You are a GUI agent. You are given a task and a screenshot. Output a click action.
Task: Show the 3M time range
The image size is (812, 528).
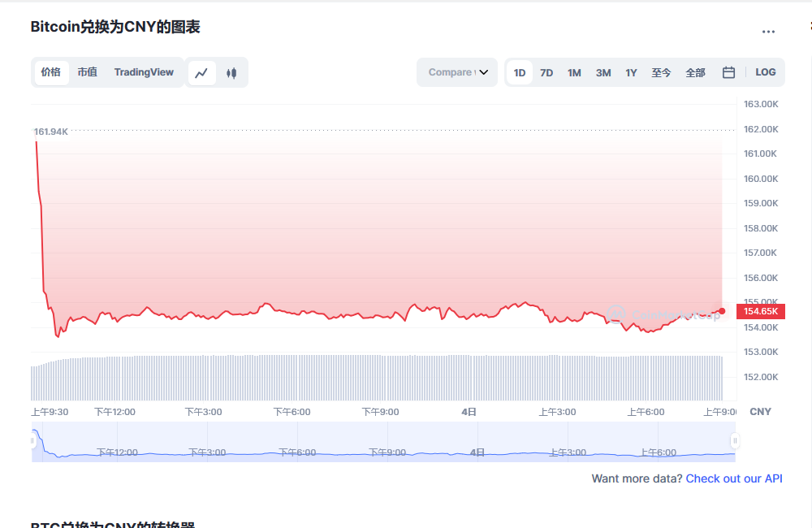[603, 72]
